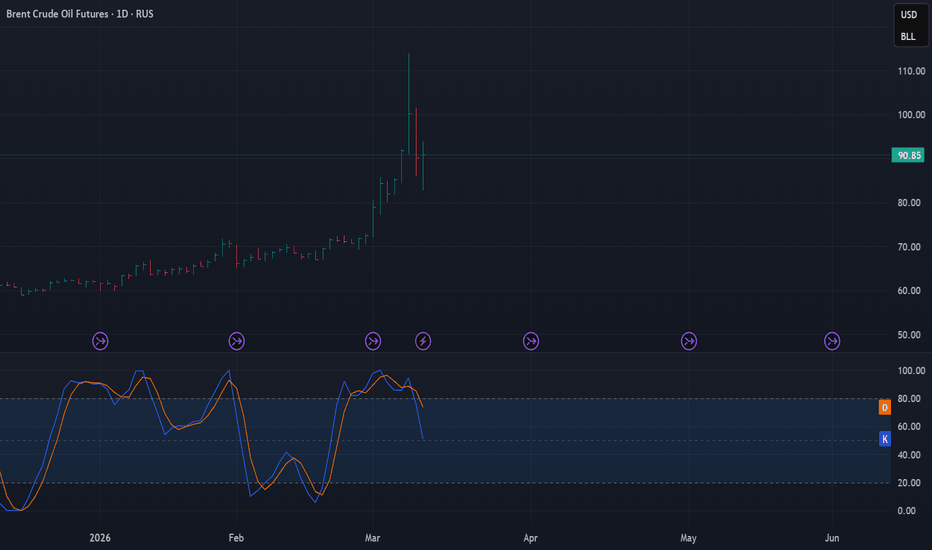Click the 50.00 price axis label

(909, 335)
